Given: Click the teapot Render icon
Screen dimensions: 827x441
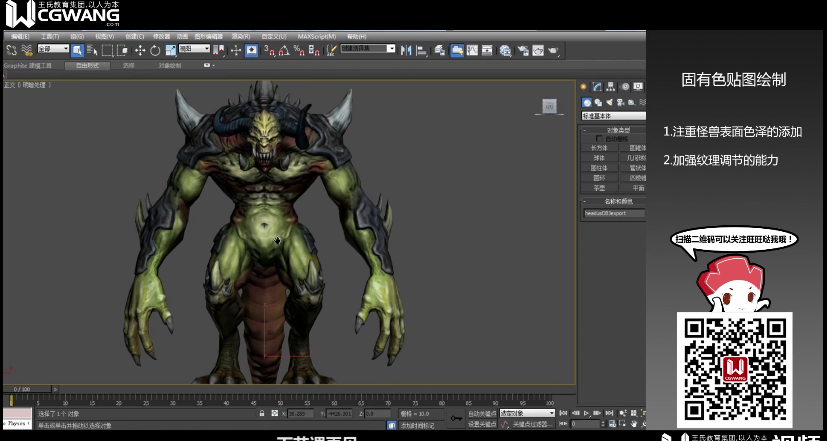Looking at the screenshot, I should tap(553, 49).
